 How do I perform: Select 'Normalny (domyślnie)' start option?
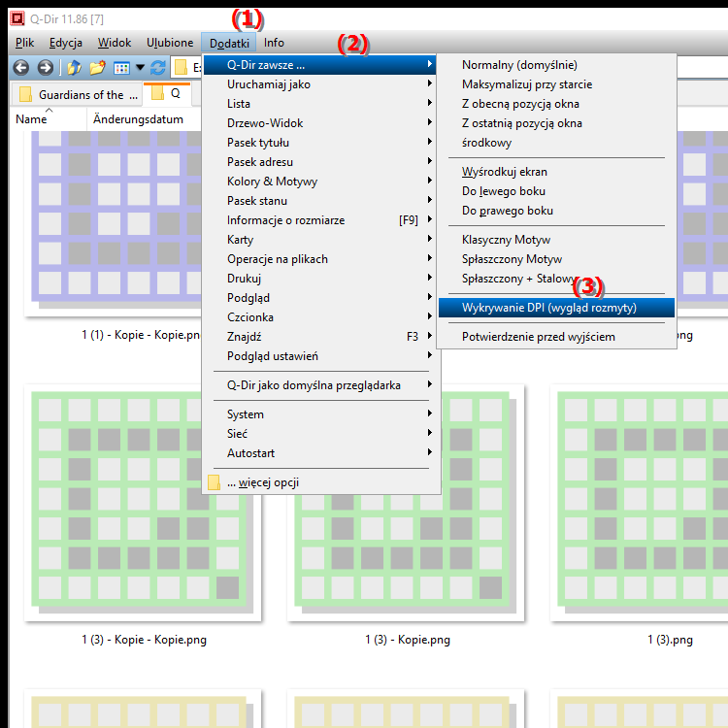556,65
